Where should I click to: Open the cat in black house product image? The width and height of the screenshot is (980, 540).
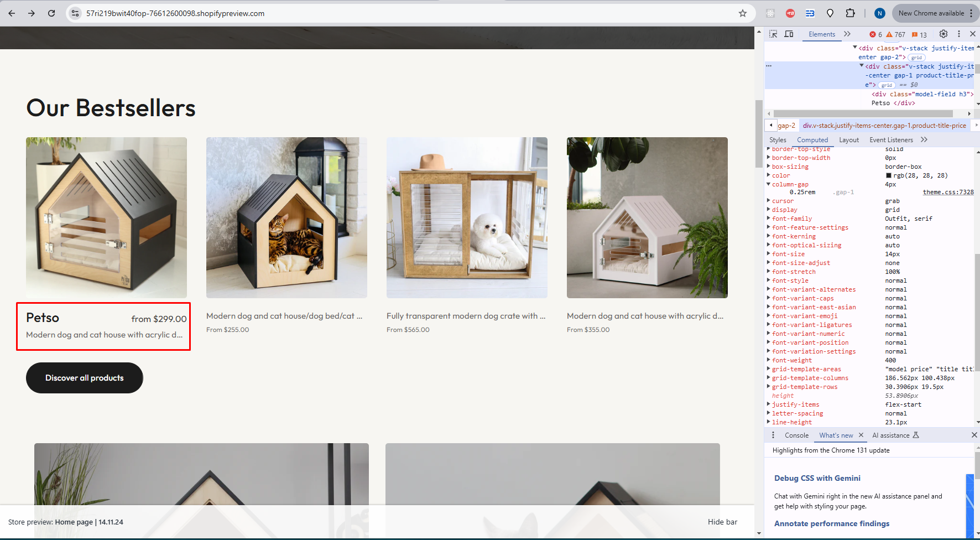pos(286,217)
